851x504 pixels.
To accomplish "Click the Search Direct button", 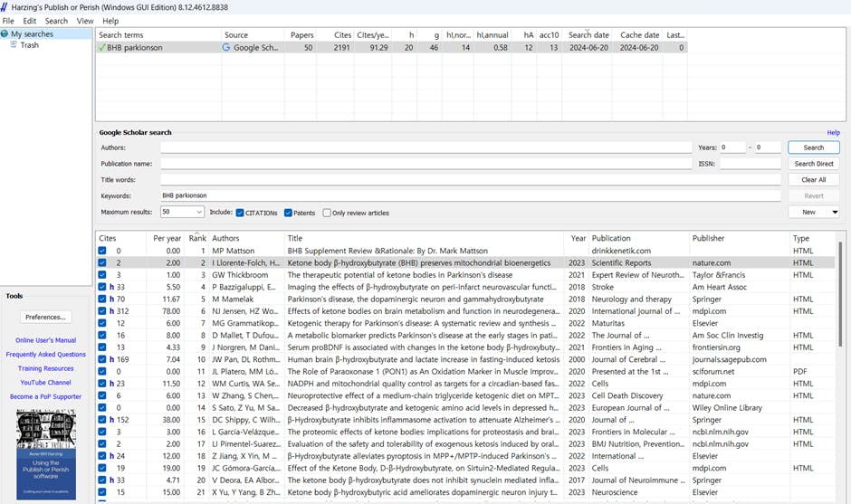I will pos(813,164).
